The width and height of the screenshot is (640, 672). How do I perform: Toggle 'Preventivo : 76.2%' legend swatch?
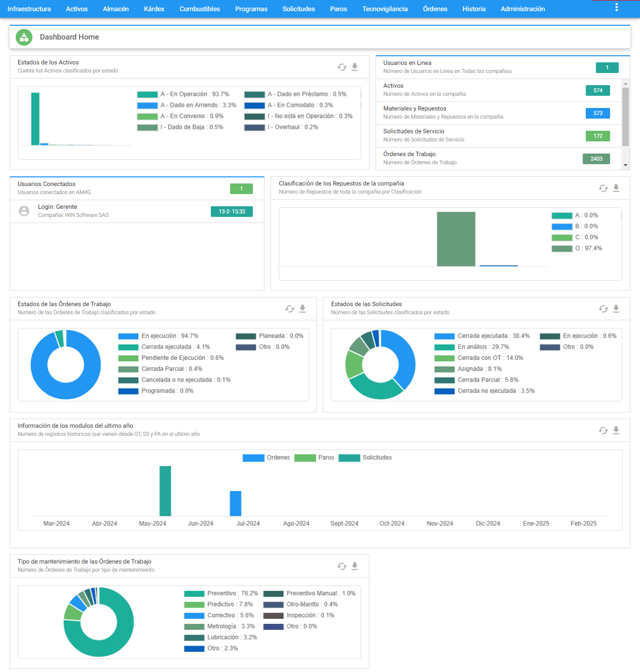click(x=194, y=593)
